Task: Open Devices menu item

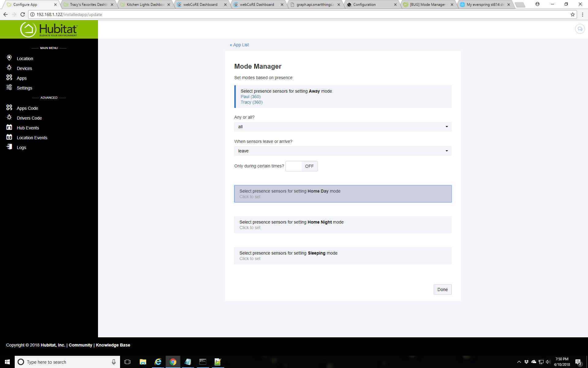Action: (x=24, y=68)
